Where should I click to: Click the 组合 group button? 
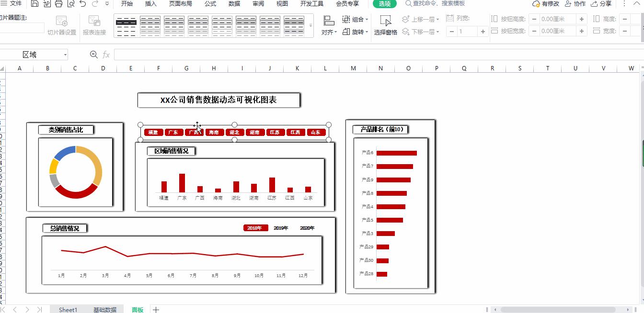354,19
